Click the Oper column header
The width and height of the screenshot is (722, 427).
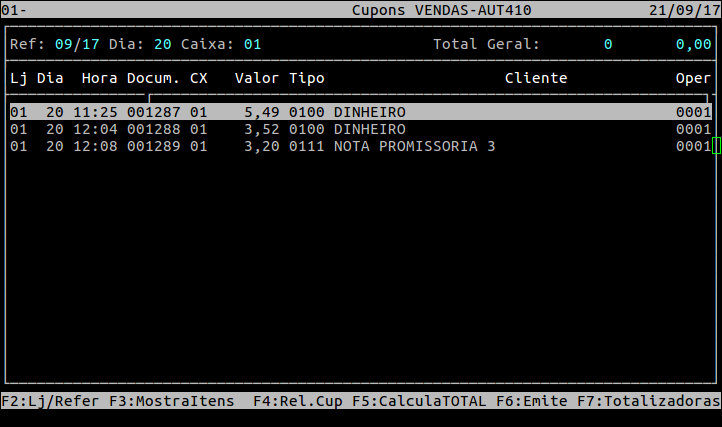693,78
